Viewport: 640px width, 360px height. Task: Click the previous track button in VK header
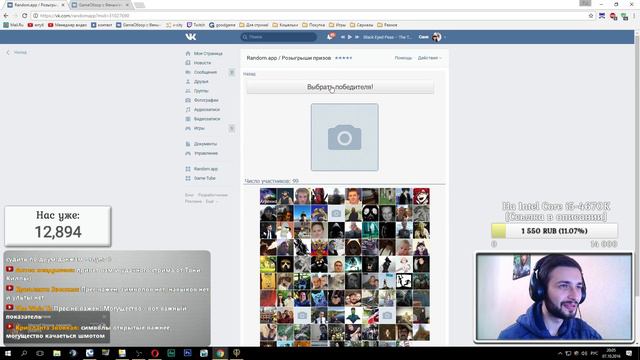(343, 37)
